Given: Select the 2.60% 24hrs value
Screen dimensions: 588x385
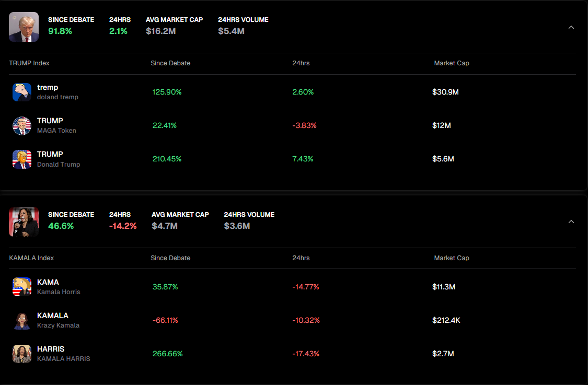Looking at the screenshot, I should 303,92.
